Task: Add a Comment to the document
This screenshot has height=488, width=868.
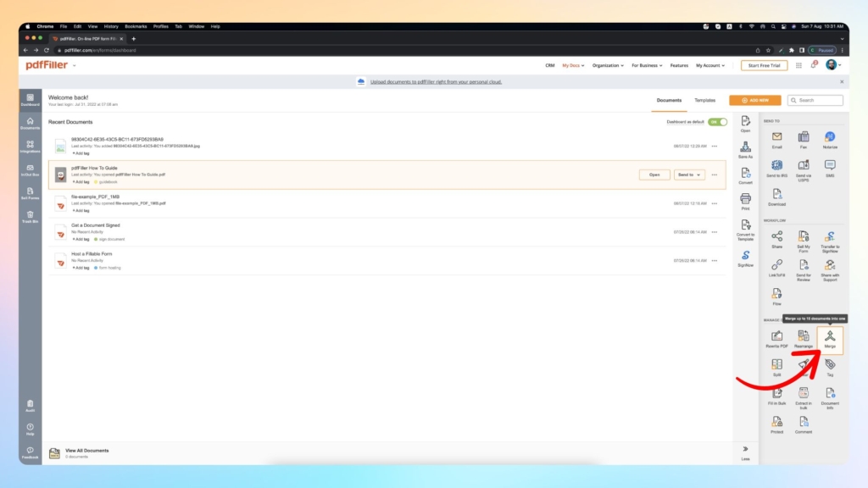Action: [x=804, y=425]
